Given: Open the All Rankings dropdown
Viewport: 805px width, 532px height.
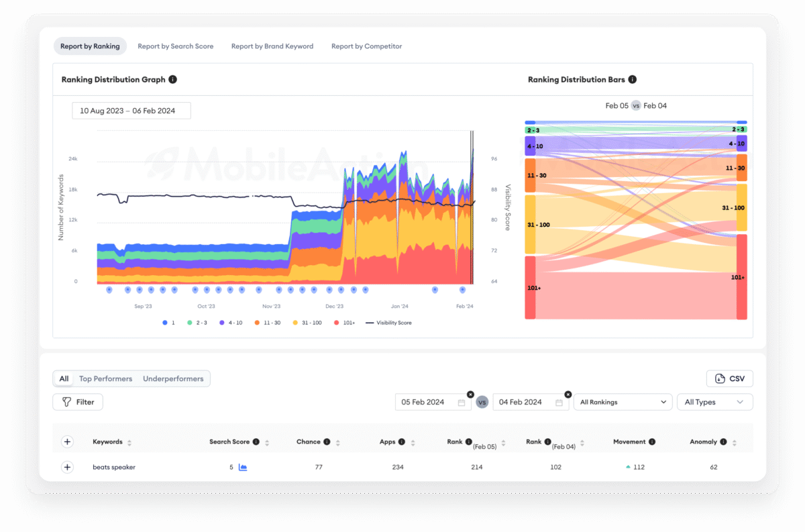Looking at the screenshot, I should tap(623, 402).
